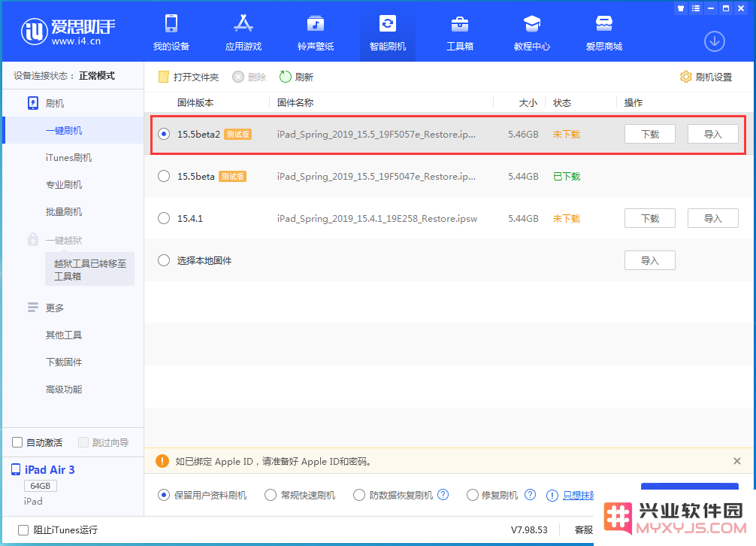Click the V7.98.53 version text
Viewport: 756px width, 546px height.
(x=529, y=529)
